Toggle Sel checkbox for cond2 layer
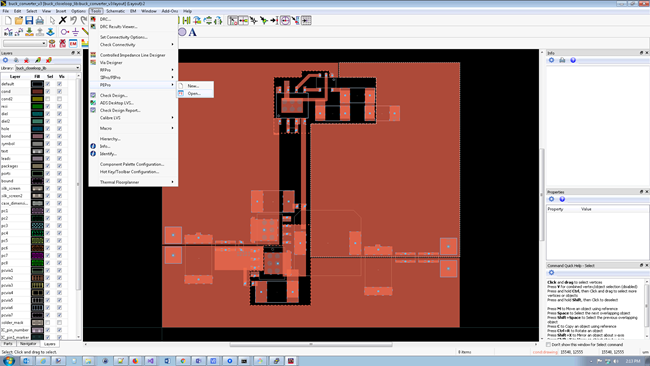Screen dimensions: 650x366 coord(48,99)
